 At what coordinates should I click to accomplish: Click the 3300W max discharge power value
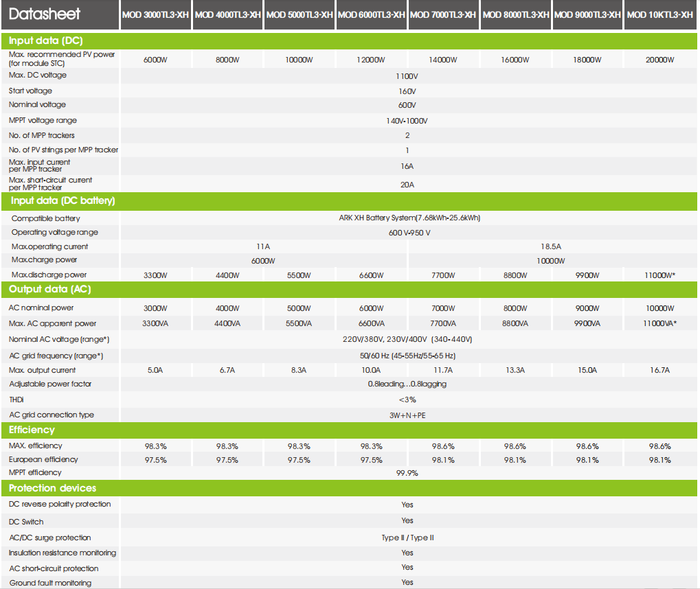pyautogui.click(x=155, y=275)
